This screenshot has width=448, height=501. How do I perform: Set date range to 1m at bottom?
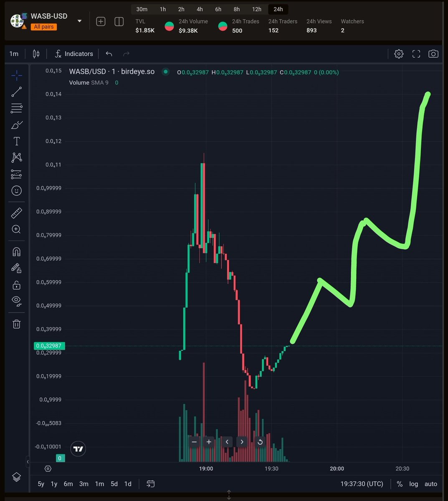coord(99,484)
